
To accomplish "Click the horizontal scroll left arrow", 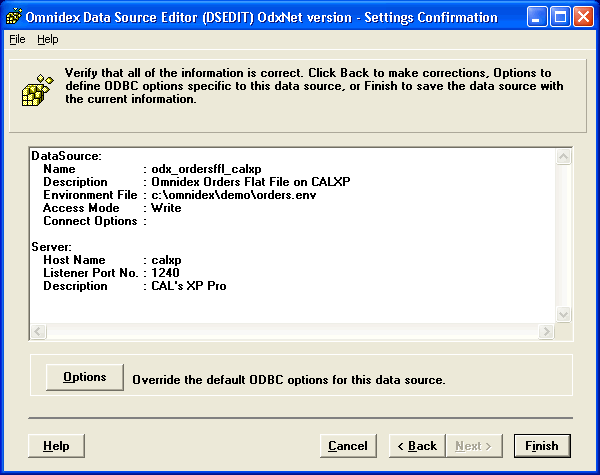I will tap(38, 331).
